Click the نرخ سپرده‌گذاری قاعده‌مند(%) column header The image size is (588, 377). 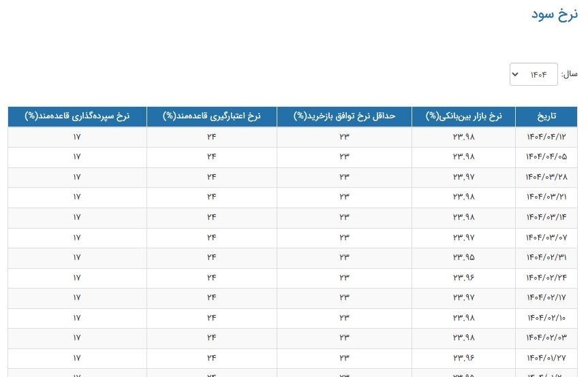click(x=77, y=116)
